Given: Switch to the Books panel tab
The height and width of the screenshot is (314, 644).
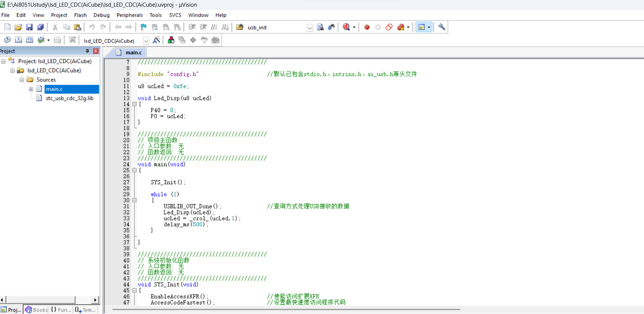Looking at the screenshot, I should coord(36,310).
